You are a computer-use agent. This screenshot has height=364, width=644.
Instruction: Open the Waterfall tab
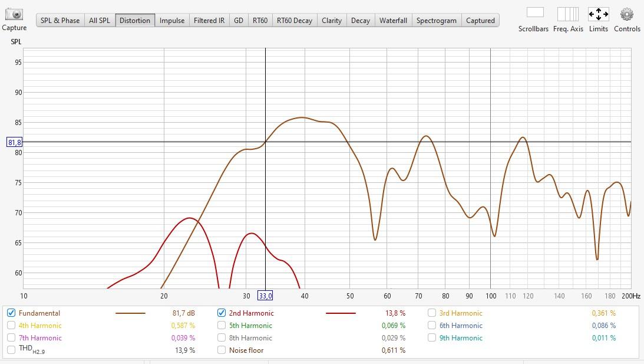(393, 20)
